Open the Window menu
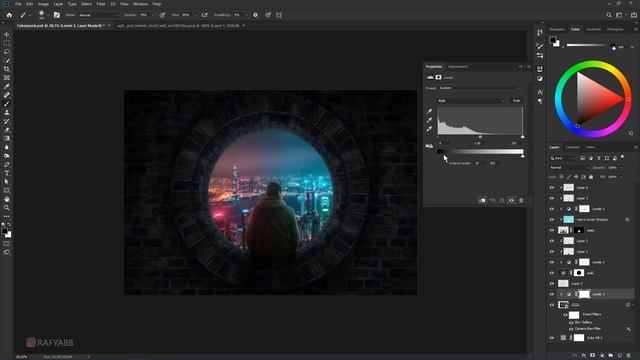Image resolution: width=640 pixels, height=360 pixels. click(140, 4)
